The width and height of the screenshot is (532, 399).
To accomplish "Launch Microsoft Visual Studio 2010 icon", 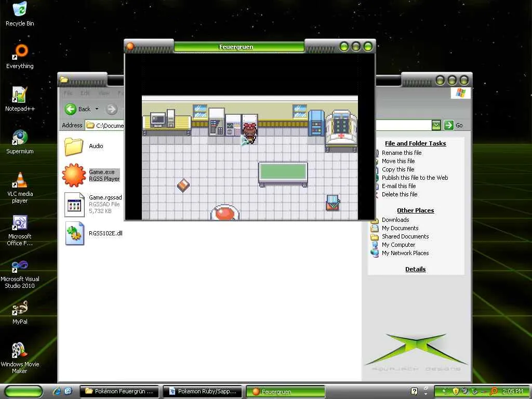I will 20,273.
